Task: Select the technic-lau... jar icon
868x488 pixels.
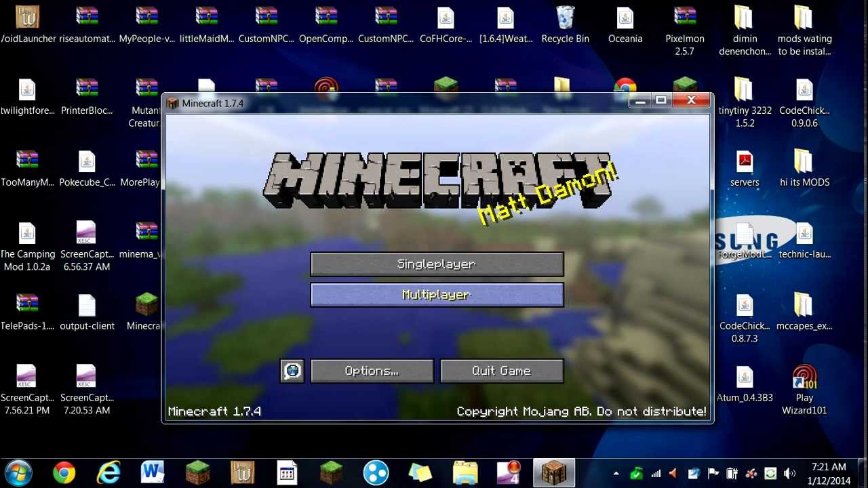Action: 804,240
